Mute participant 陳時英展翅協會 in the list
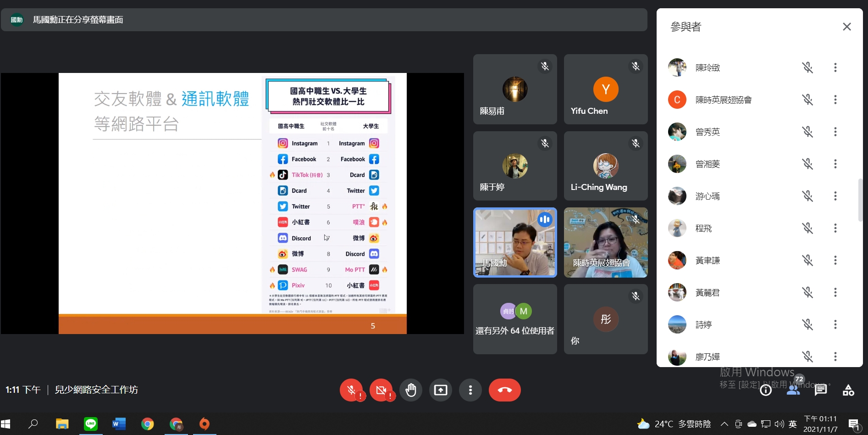 point(807,100)
